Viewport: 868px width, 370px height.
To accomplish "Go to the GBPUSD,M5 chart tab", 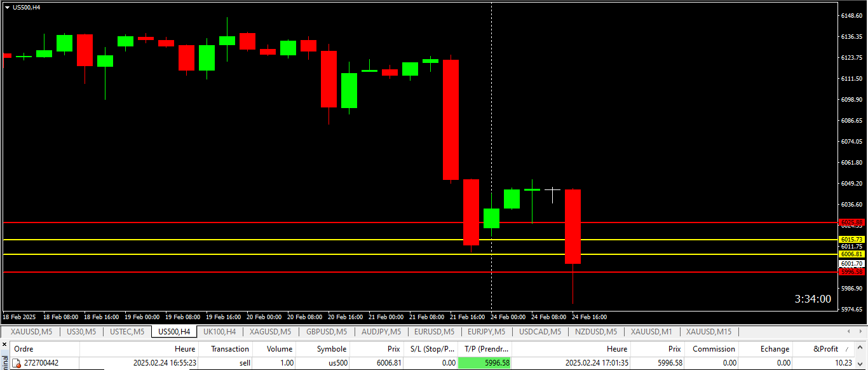I will tap(326, 331).
